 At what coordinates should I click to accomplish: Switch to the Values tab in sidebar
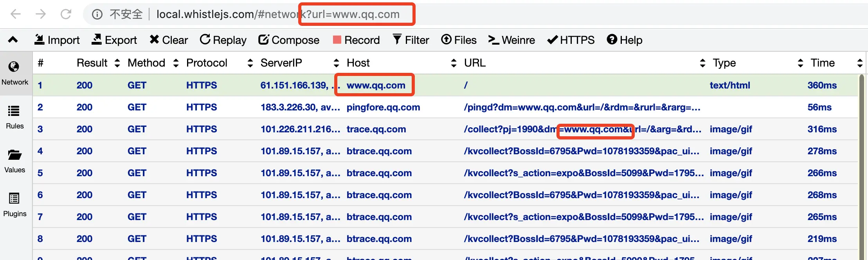pyautogui.click(x=15, y=161)
